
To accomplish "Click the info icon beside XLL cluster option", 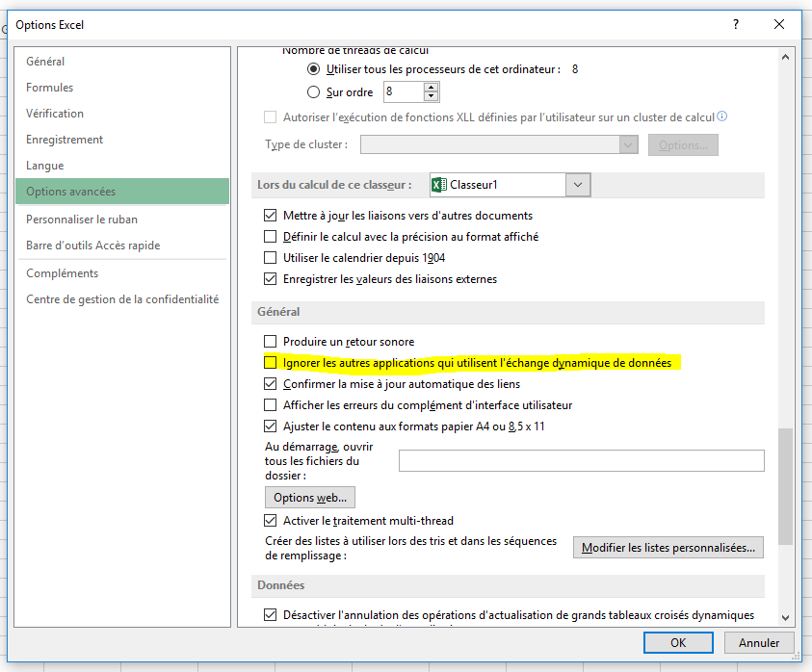I will (721, 116).
